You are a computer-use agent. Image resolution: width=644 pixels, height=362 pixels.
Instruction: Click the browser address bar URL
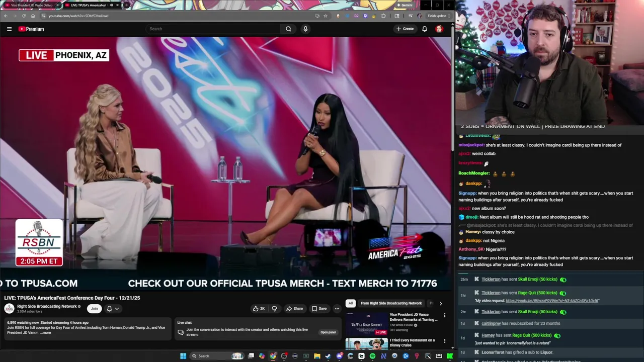[78, 16]
